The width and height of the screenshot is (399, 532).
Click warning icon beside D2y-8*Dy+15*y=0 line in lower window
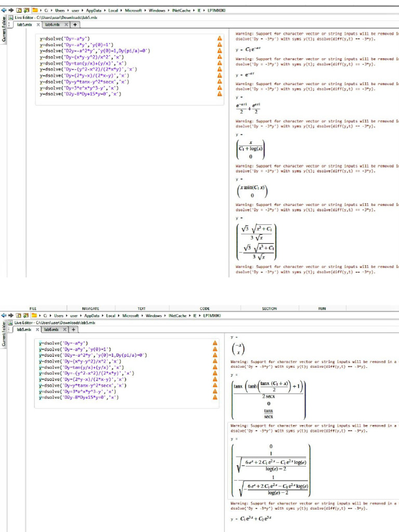point(215,397)
